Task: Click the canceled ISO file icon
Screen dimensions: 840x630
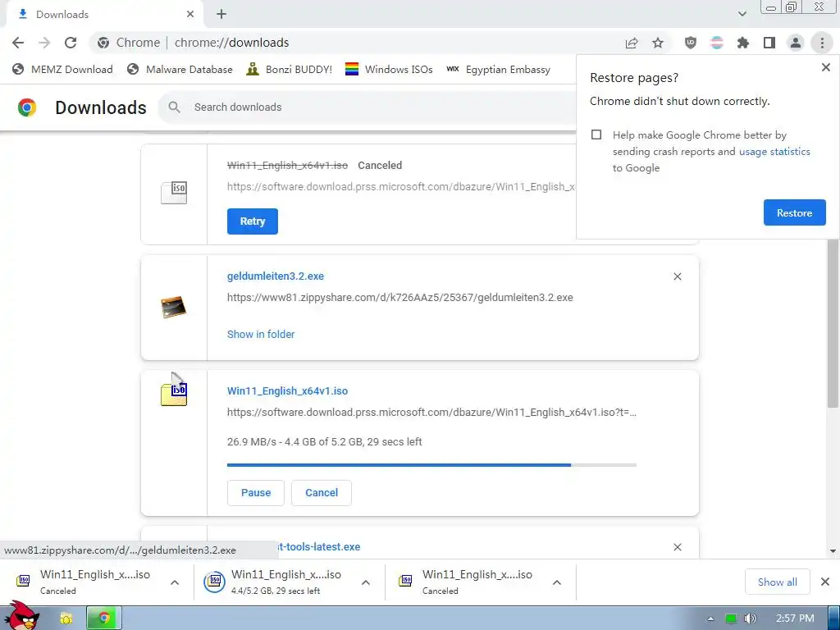Action: (x=174, y=193)
